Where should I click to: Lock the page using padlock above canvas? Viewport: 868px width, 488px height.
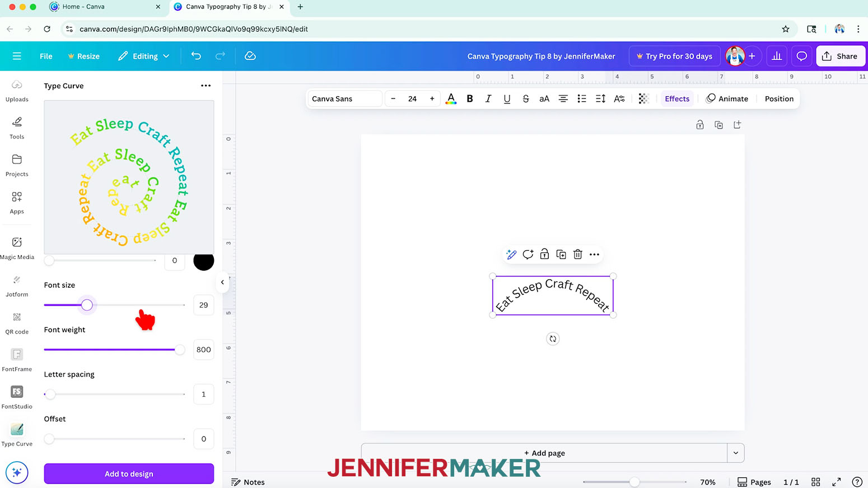pyautogui.click(x=700, y=125)
